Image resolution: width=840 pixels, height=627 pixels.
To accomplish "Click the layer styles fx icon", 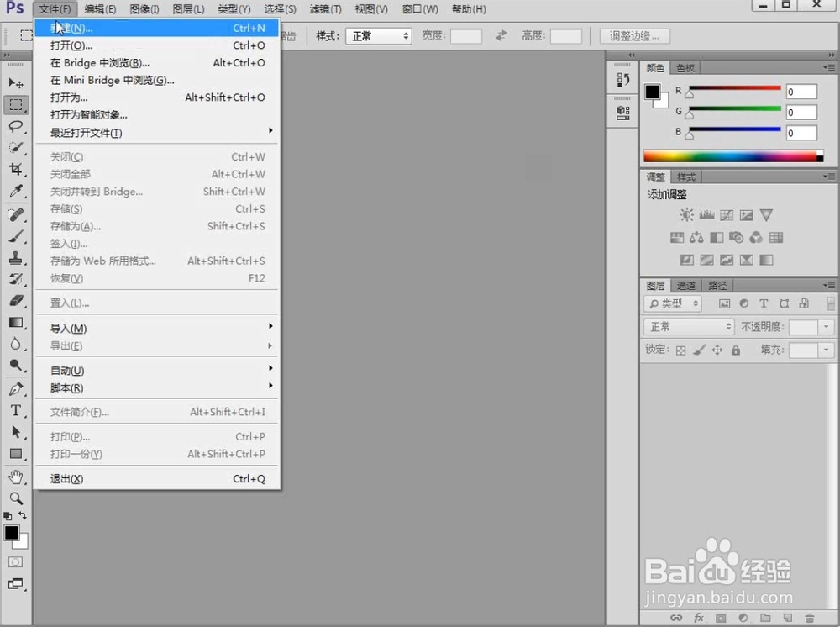I will 699,618.
